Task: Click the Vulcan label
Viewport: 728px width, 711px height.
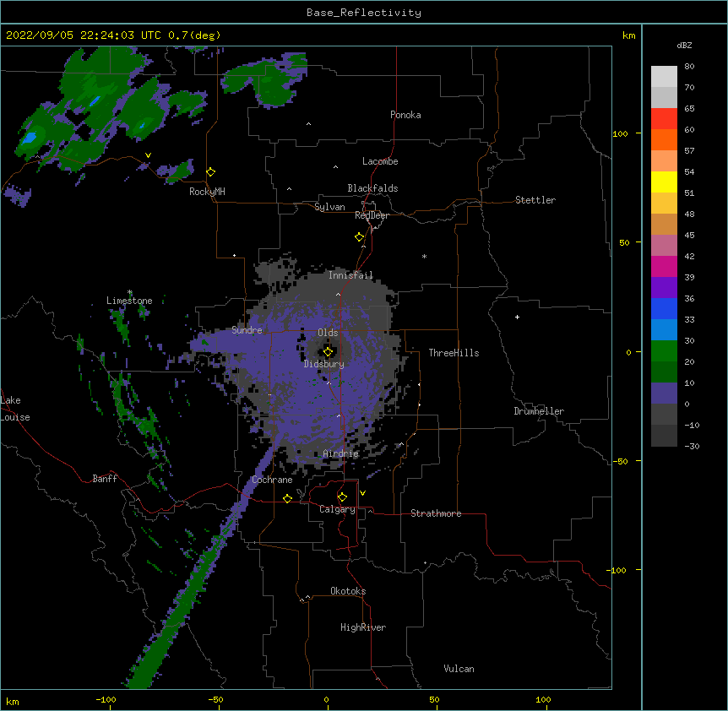Action: point(459,669)
